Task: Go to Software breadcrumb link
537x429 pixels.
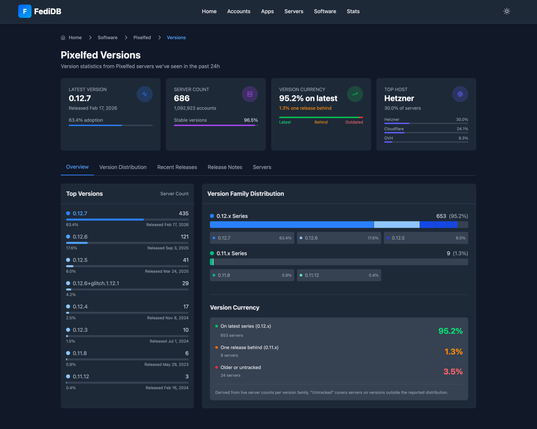Action: click(108, 38)
